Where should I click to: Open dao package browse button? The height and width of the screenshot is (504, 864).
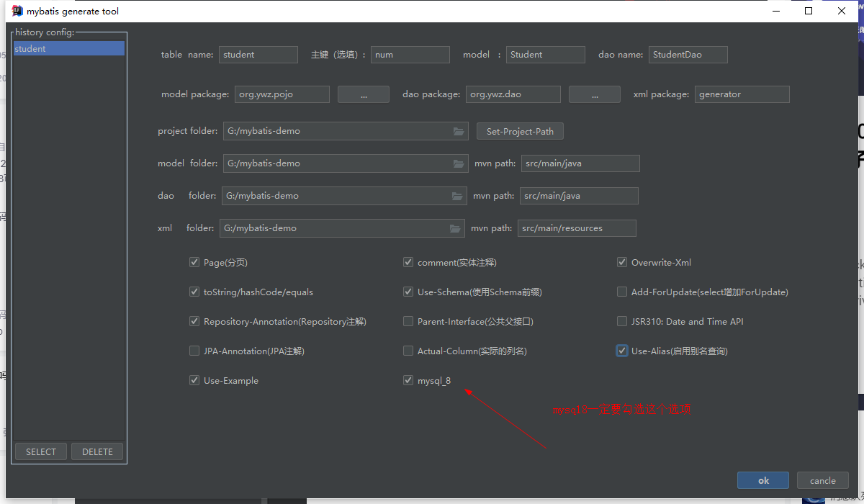[x=595, y=94]
